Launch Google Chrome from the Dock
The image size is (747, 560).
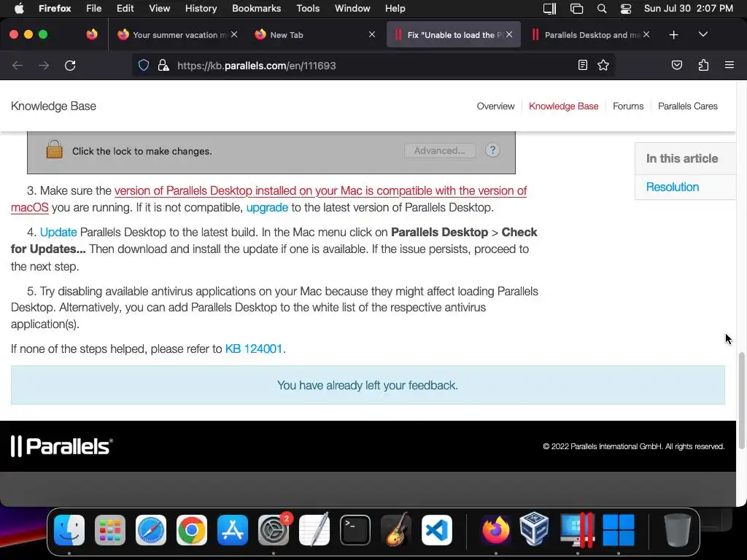(x=192, y=530)
